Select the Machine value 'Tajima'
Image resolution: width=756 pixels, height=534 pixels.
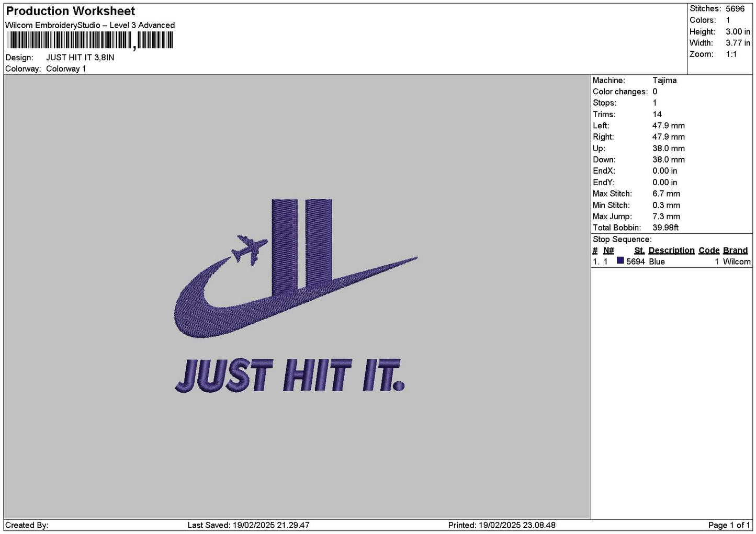pyautogui.click(x=664, y=81)
